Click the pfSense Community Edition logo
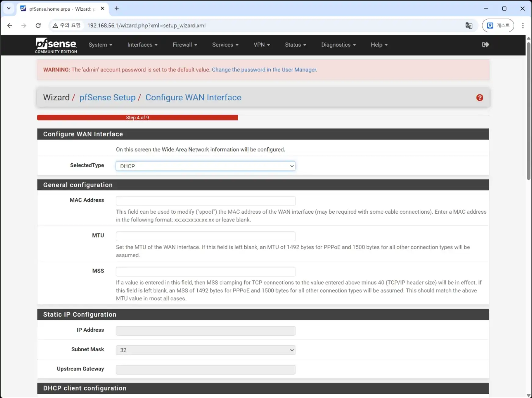Screen dimensions: 532x398 tap(56, 45)
